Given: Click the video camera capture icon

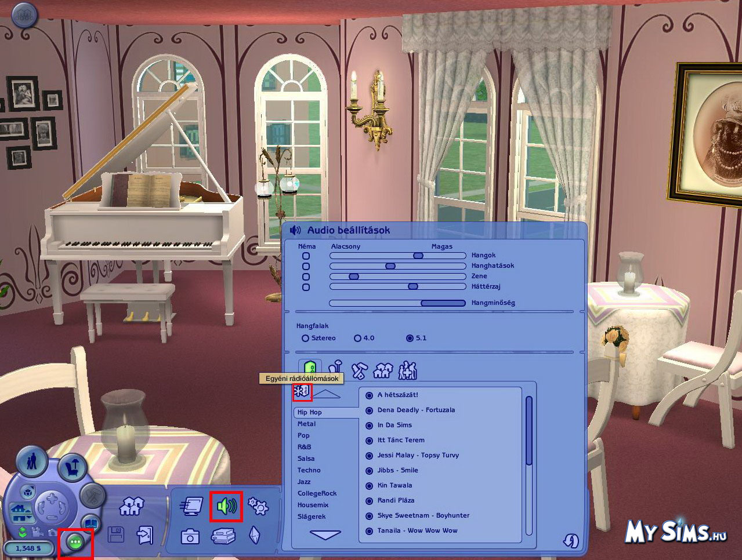Looking at the screenshot, I should point(37,532).
